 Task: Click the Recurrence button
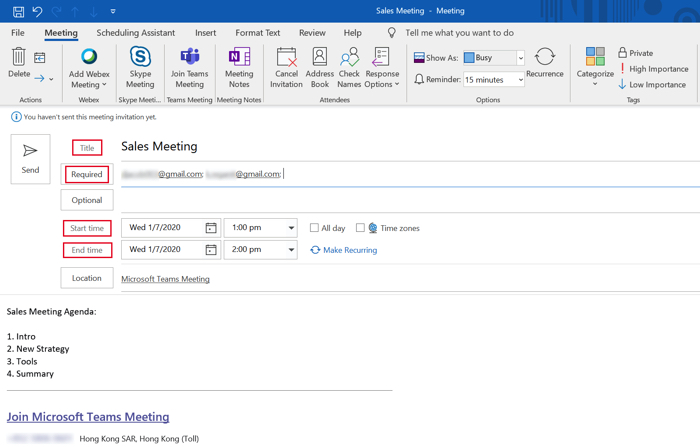click(x=545, y=63)
